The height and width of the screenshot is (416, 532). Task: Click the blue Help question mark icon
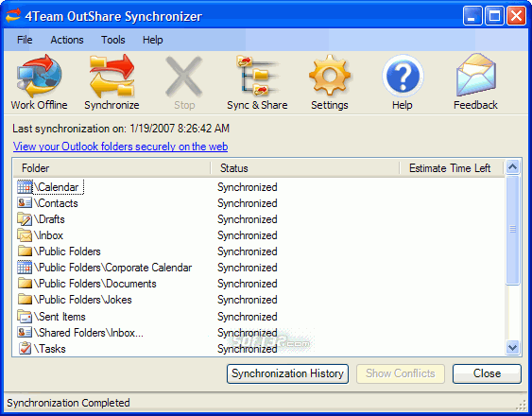(x=403, y=76)
